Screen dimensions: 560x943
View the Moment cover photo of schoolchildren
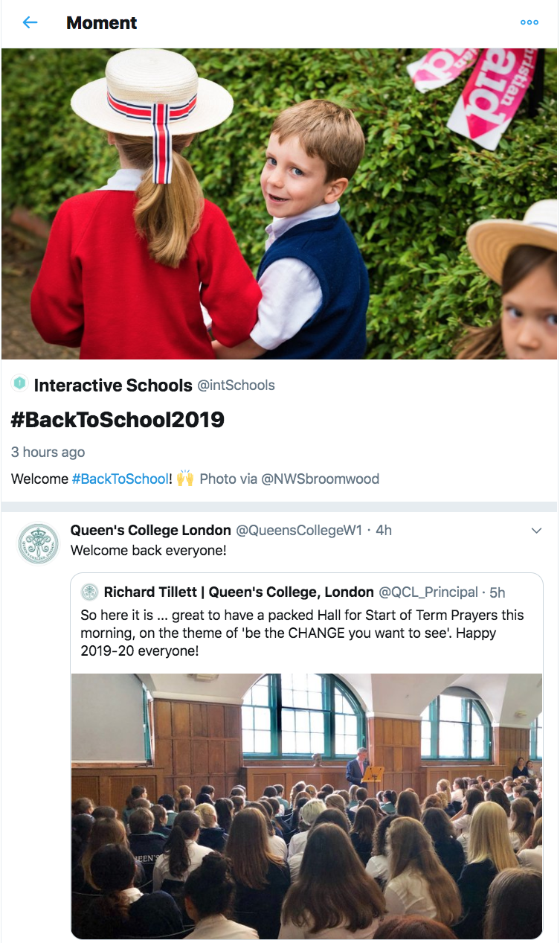280,204
